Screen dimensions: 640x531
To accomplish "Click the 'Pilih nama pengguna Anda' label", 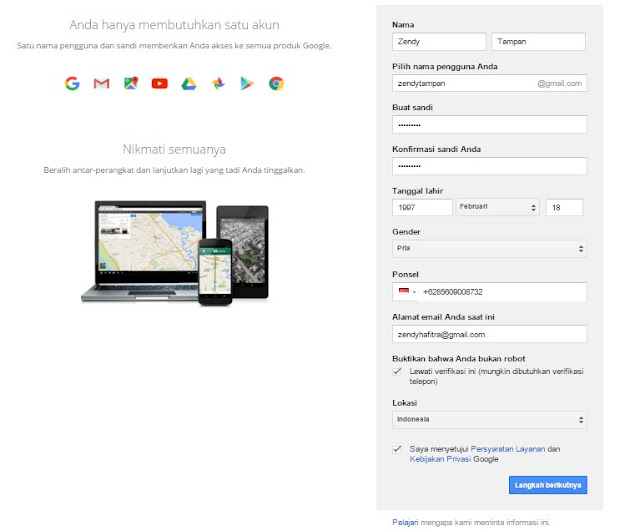I will pyautogui.click(x=445, y=67).
